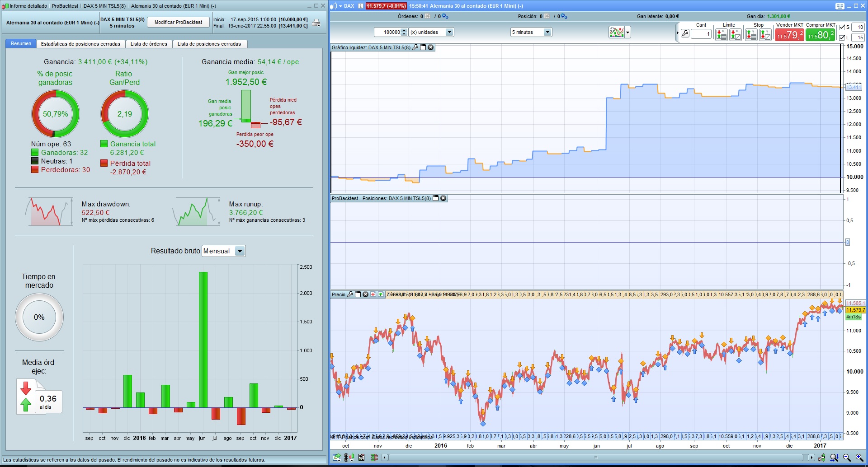Image resolution: width=868 pixels, height=467 pixels.
Task: Click the 50,79% winning positions donut chart
Action: [55, 114]
